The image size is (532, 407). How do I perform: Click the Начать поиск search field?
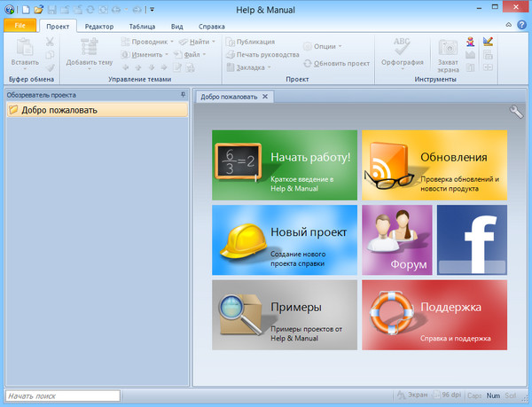62,395
